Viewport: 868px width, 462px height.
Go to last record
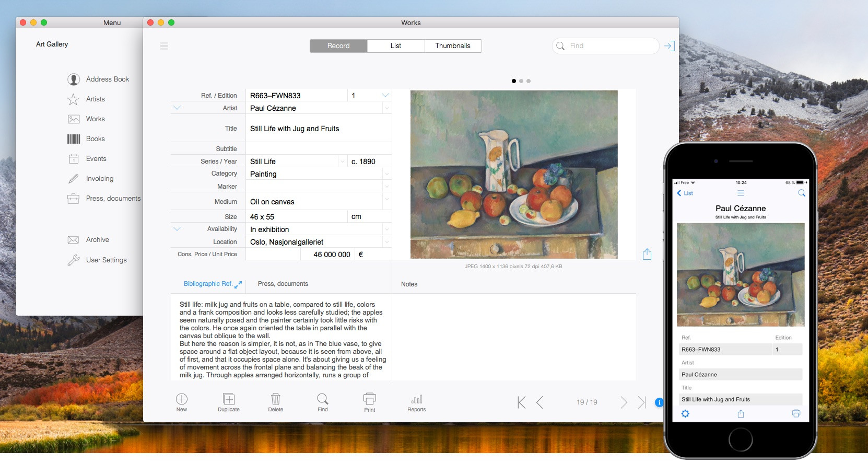click(x=642, y=402)
